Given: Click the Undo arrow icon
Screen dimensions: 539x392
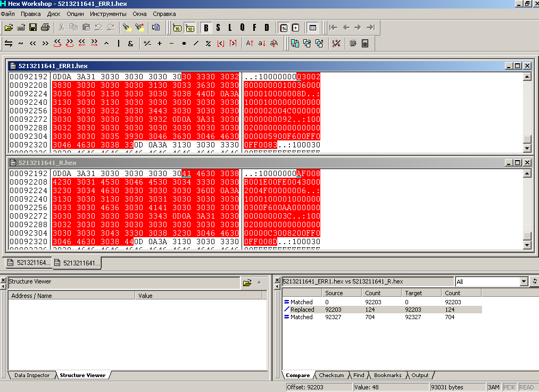Looking at the screenshot, I should pos(98,28).
